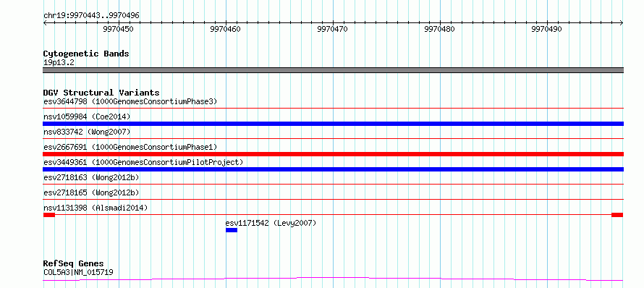Open the esv1171542 (Levy2007) label
The height and width of the screenshot is (288, 644).
[271, 223]
